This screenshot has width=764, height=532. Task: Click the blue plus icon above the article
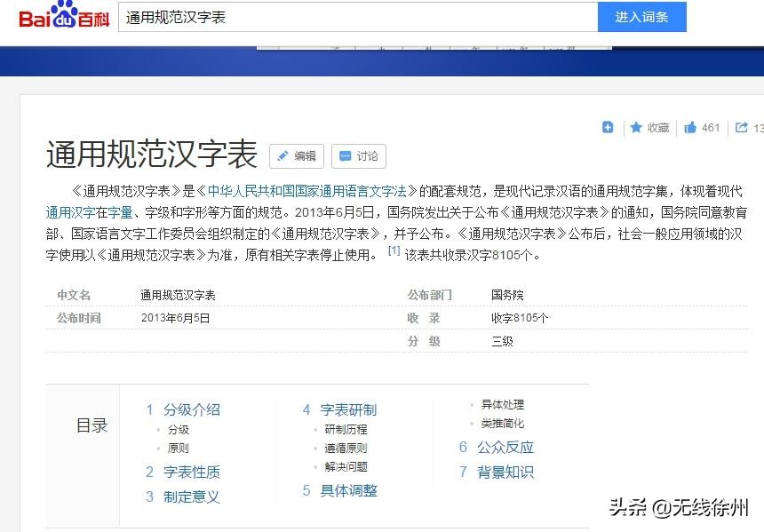pyautogui.click(x=608, y=127)
